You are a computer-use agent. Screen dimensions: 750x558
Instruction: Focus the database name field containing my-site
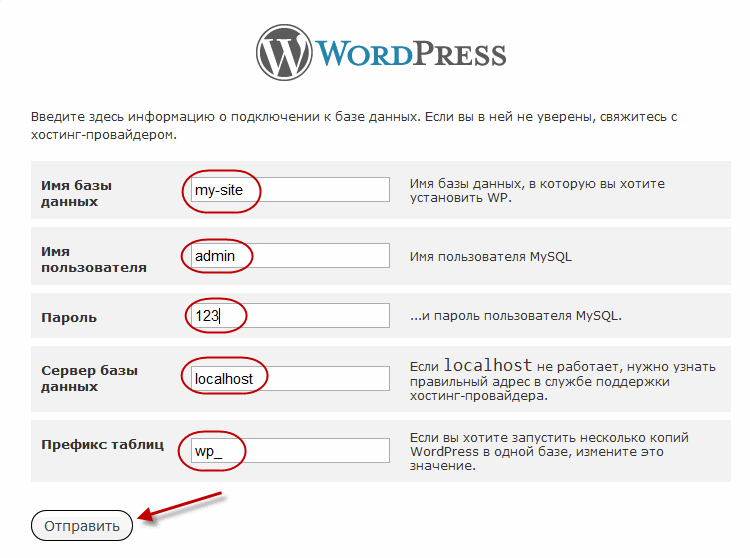(290, 190)
